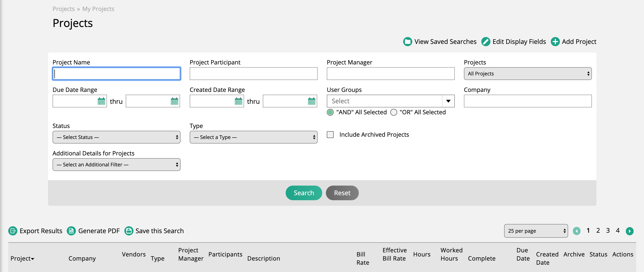Click the My Projects breadcrumb link
The width and height of the screenshot is (644, 272).
pos(98,9)
